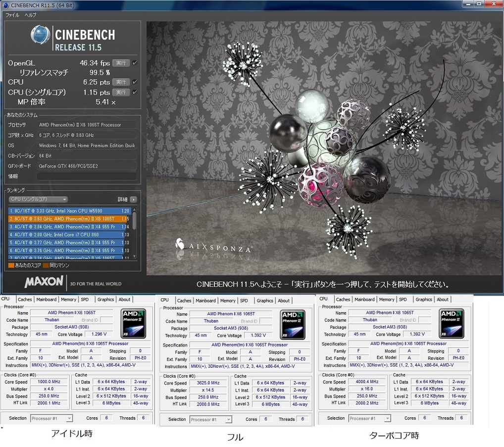This screenshot has height=447, width=504.
Task: Run the CPU test with its 実行 button
Action: pos(121,82)
